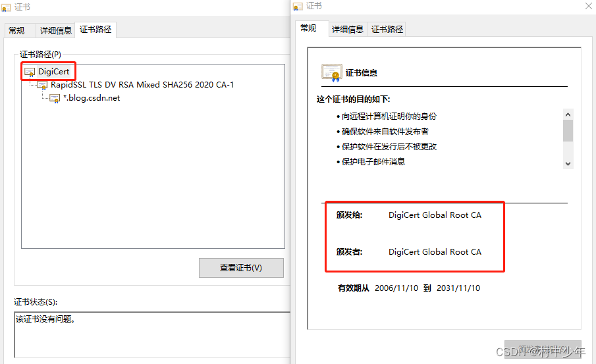Select the *.blog.csdn.net leaf certificate
Screen dimensions: 596x364
pos(92,98)
